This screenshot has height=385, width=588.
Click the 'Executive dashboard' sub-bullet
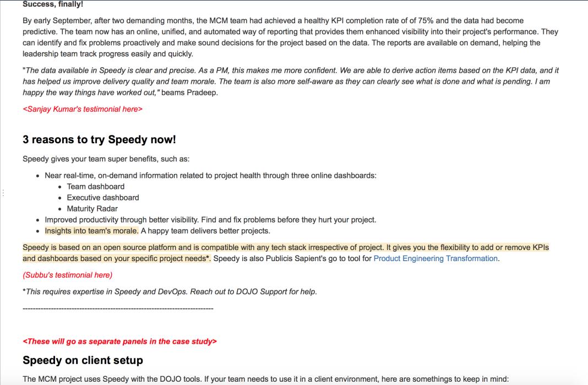point(103,198)
